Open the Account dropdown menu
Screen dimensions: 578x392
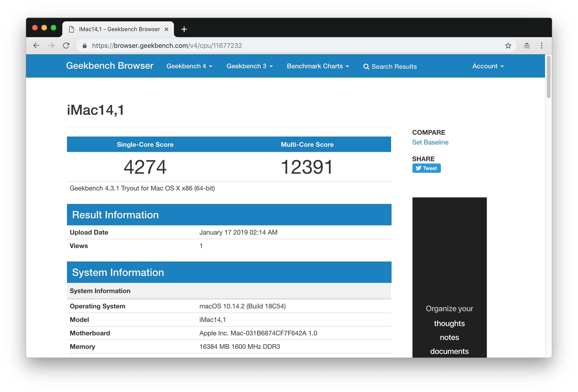coord(488,66)
